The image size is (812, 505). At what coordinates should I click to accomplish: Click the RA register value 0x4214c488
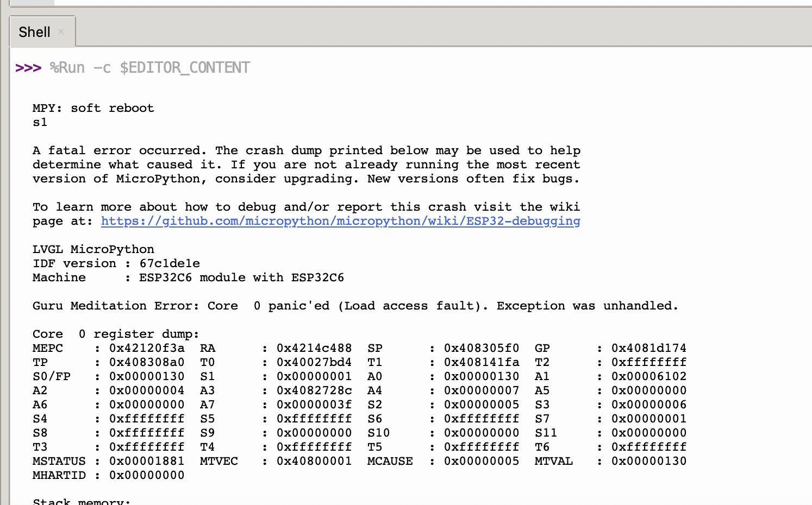[x=314, y=348]
